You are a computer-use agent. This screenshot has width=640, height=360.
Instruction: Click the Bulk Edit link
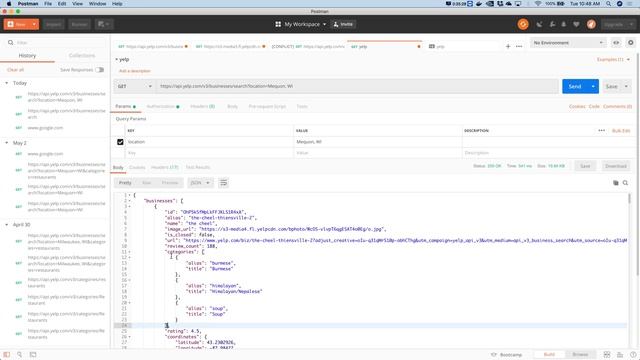621,131
